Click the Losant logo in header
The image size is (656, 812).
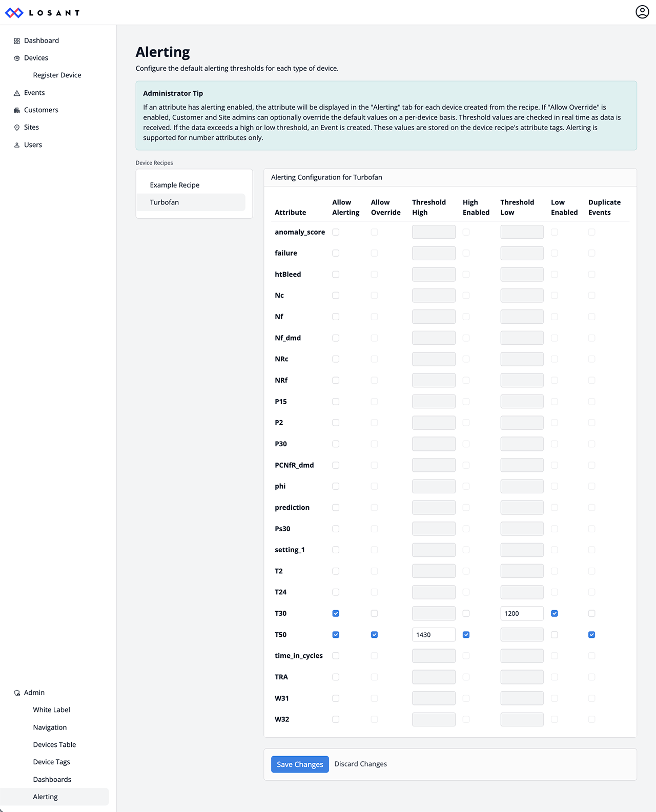(42, 13)
